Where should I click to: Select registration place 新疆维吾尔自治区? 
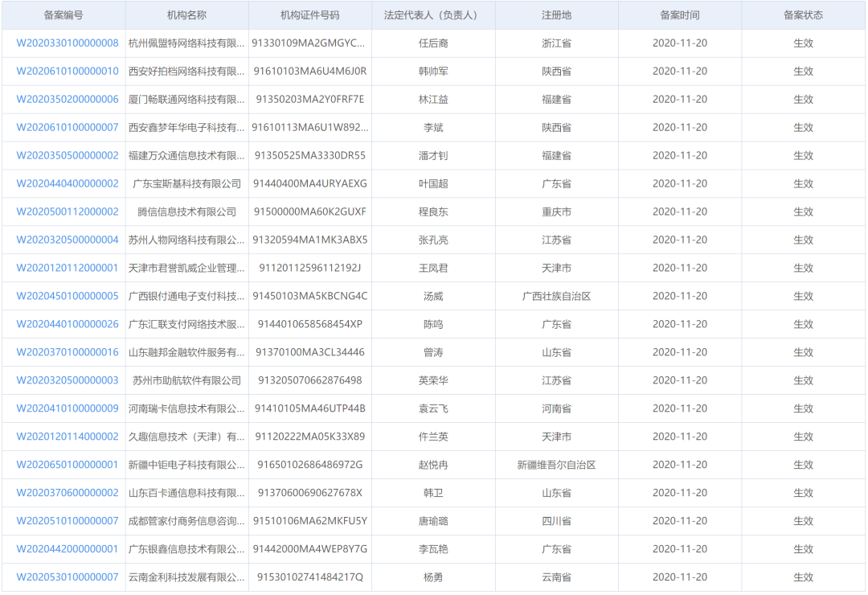[x=556, y=465]
